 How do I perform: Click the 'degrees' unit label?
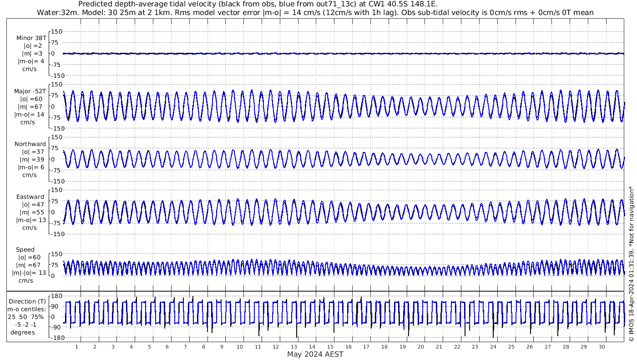coord(23,333)
